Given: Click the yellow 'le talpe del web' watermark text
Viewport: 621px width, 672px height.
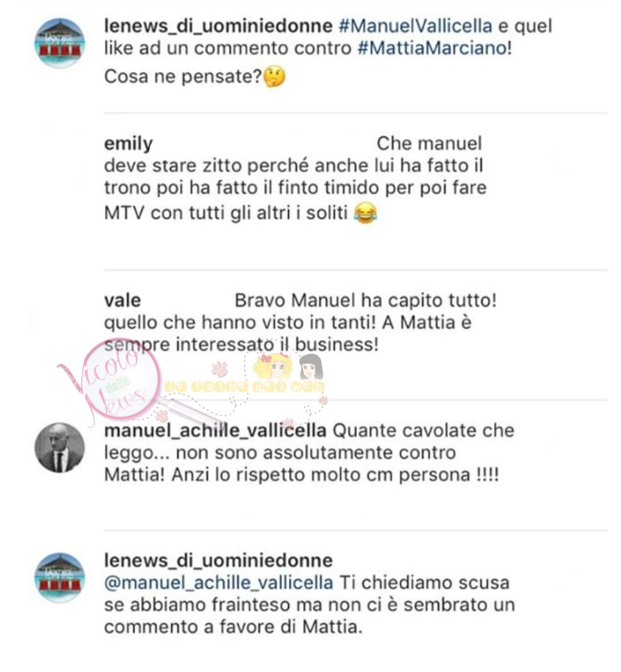Looking at the screenshot, I should (245, 386).
